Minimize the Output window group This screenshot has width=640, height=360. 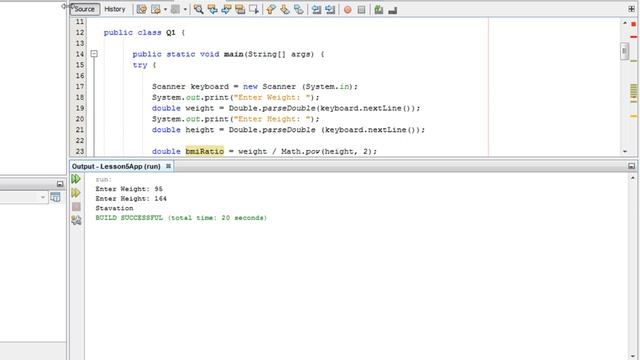[x=631, y=166]
